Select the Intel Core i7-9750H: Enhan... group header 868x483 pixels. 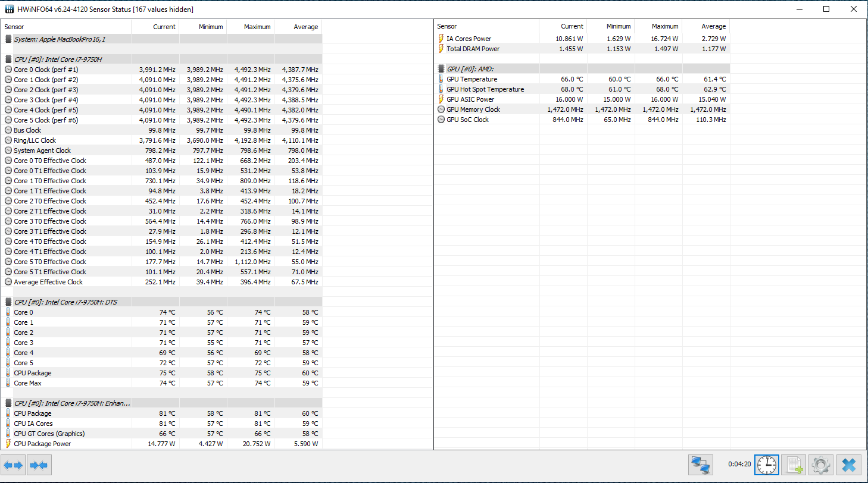click(161, 403)
